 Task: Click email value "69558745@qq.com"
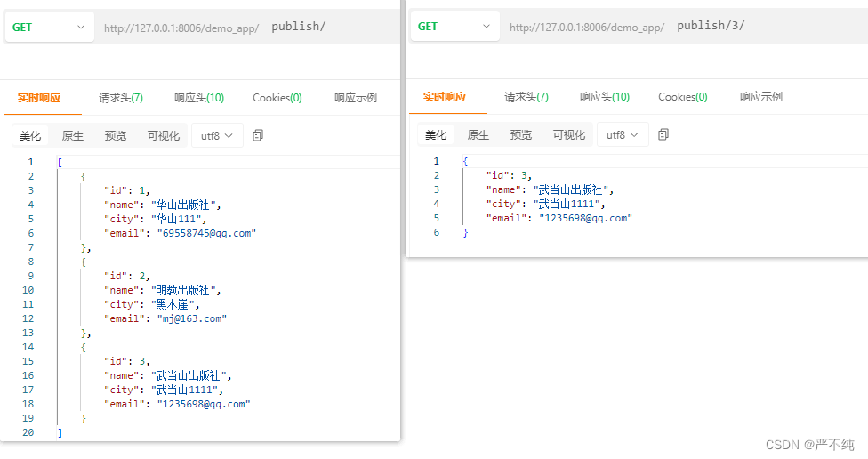click(x=206, y=233)
